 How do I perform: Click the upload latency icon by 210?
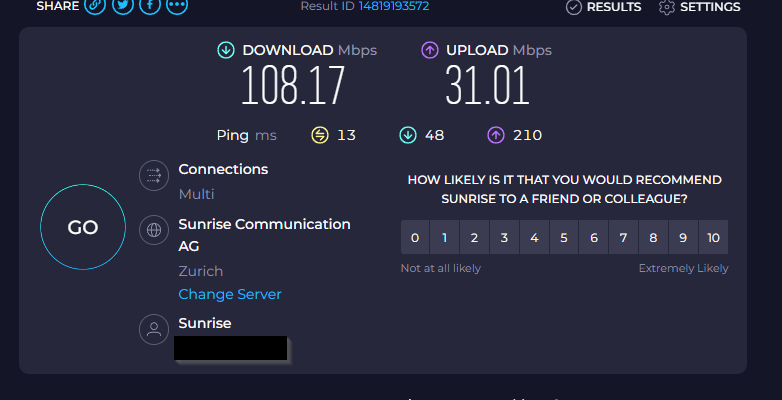click(x=496, y=135)
